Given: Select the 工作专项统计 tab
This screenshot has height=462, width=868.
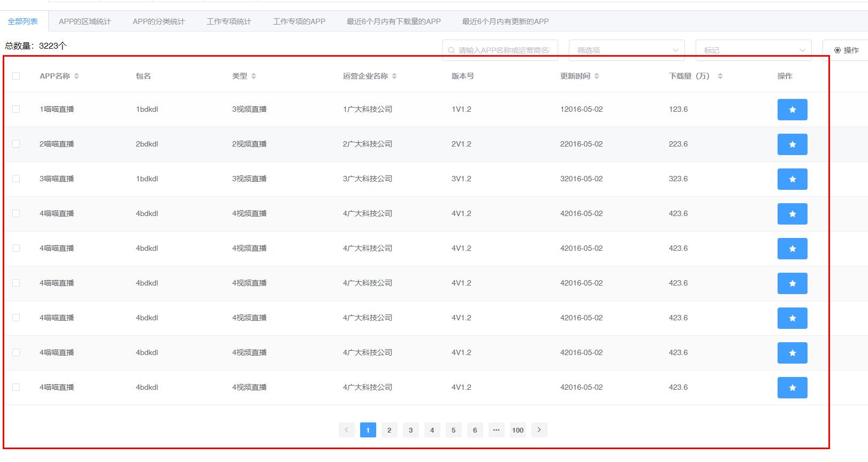Looking at the screenshot, I should (x=229, y=21).
